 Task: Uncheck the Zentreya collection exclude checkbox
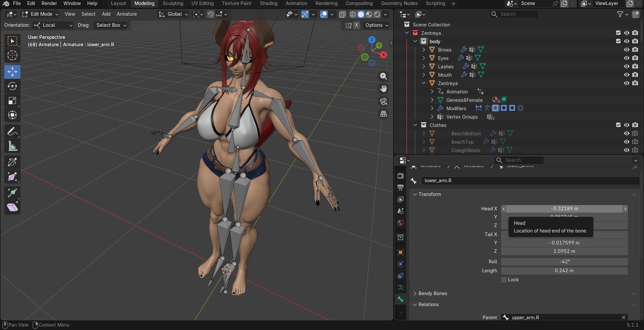coord(618,33)
